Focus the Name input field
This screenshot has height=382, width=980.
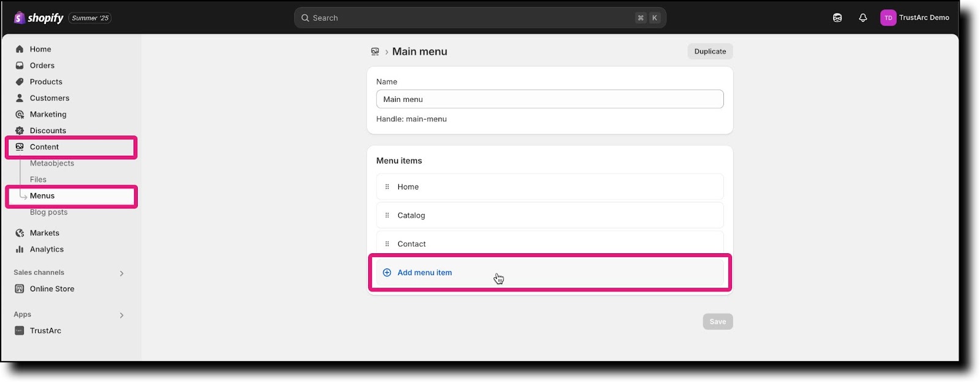[x=550, y=99]
